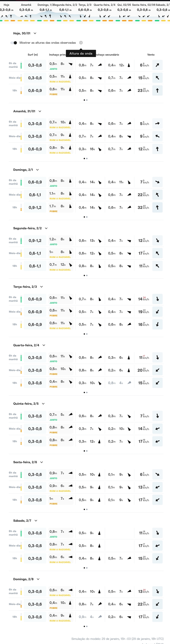Select the Terça, 2/3 tab at the top

(x=85, y=5)
